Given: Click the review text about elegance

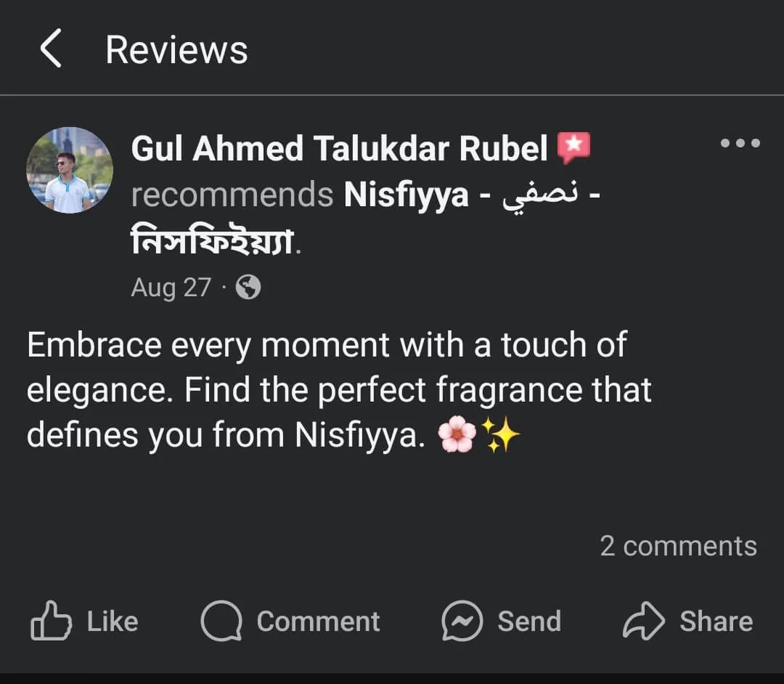Looking at the screenshot, I should tap(327, 390).
